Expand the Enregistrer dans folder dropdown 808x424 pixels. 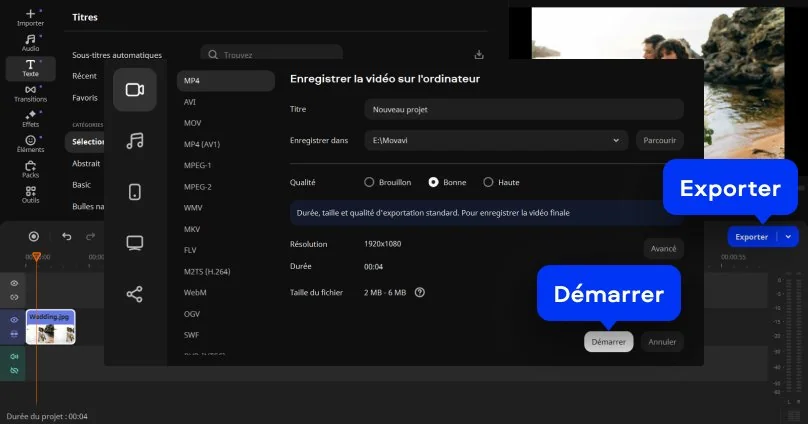[x=615, y=141]
